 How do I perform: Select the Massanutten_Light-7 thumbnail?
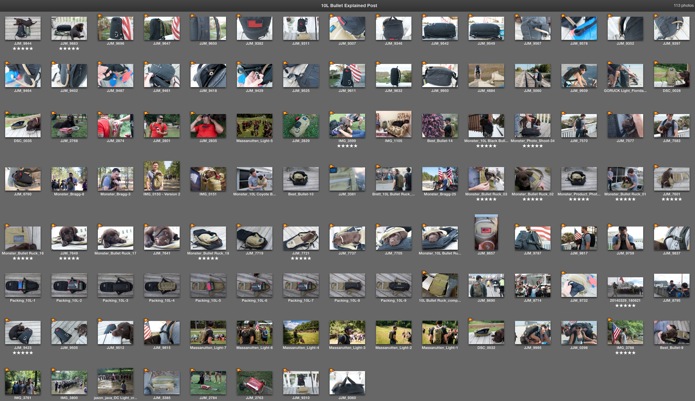pos(208,333)
